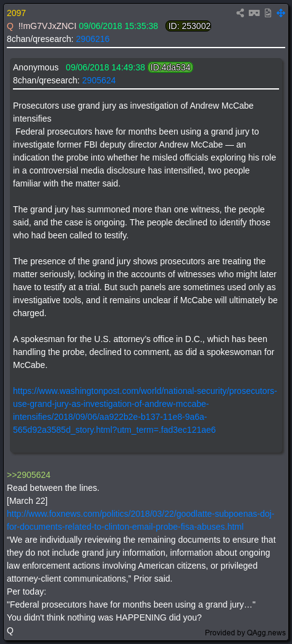This screenshot has width=292, height=644.
Task: Open the Washington Post McCabe article link
Action: click(x=145, y=411)
